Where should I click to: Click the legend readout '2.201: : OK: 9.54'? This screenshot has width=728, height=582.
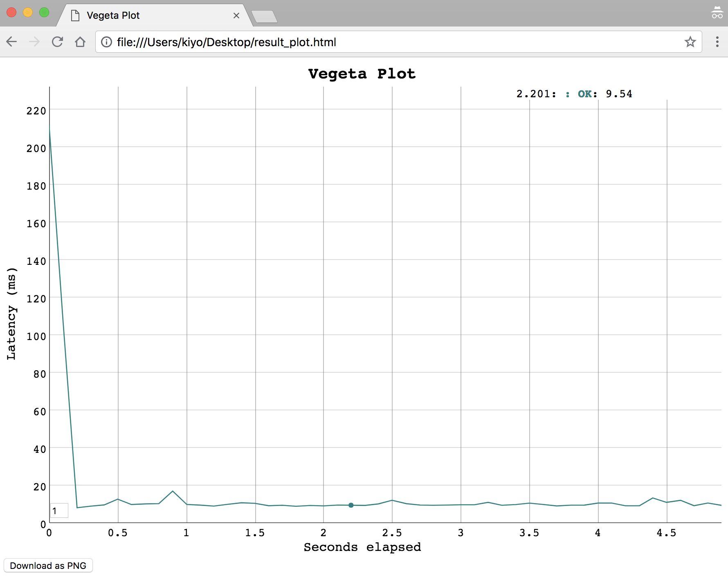point(574,94)
